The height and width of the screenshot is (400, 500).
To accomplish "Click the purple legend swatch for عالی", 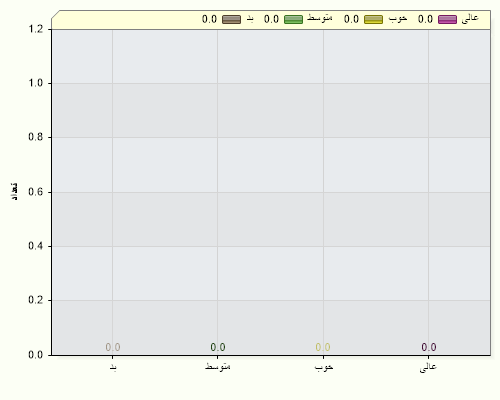I will [447, 19].
